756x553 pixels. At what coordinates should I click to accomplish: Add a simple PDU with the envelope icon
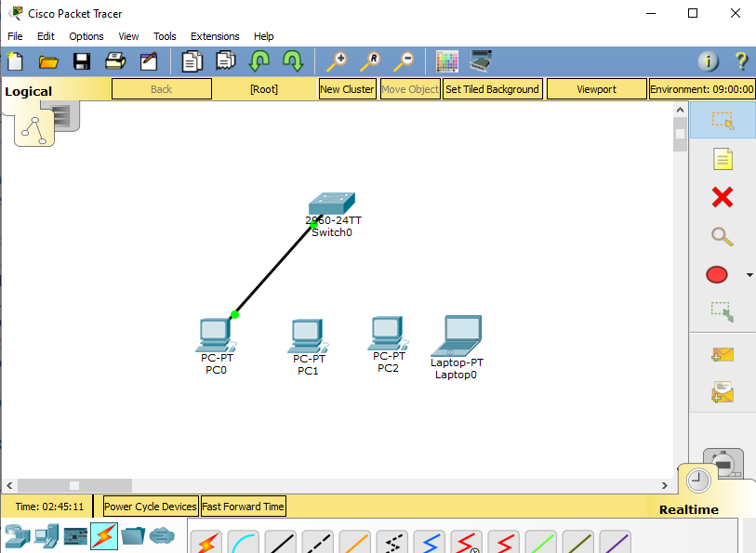723,355
